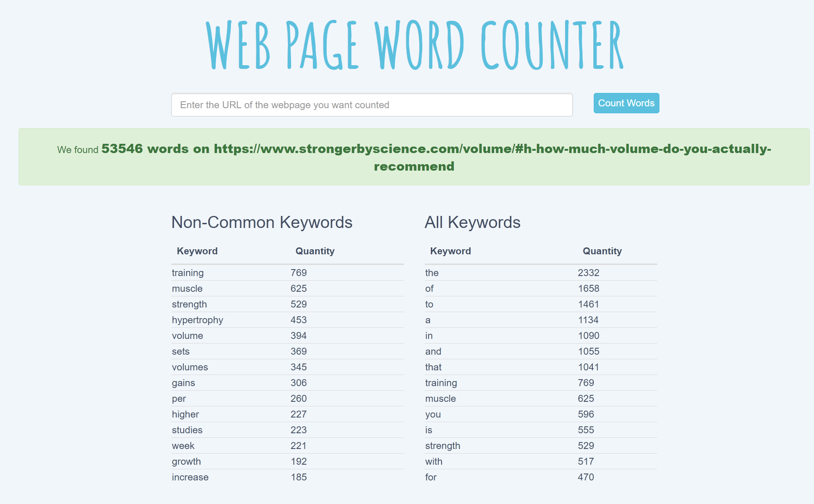The width and height of the screenshot is (814, 504).
Task: Click quantity 555 for 'is'
Action: click(586, 430)
